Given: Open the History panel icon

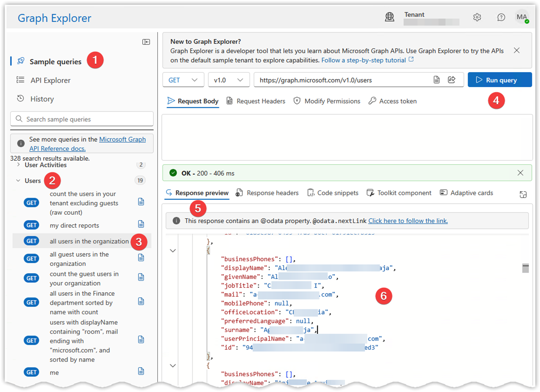Looking at the screenshot, I should 20,99.
